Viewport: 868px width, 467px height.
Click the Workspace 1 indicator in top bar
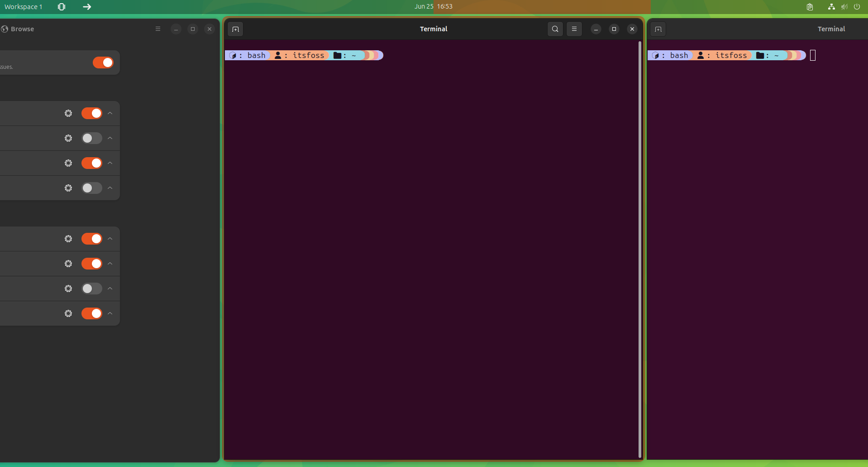pos(23,7)
